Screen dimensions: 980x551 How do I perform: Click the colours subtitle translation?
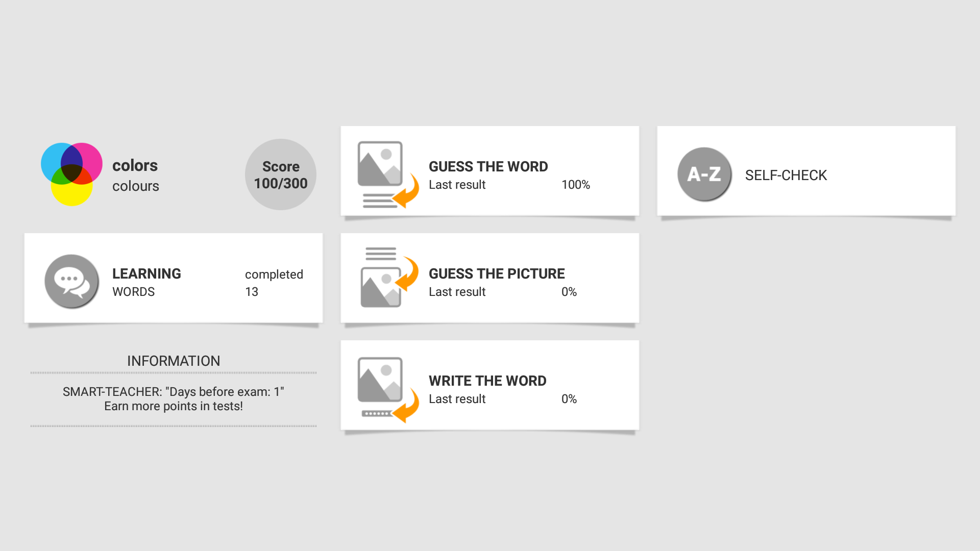point(135,186)
